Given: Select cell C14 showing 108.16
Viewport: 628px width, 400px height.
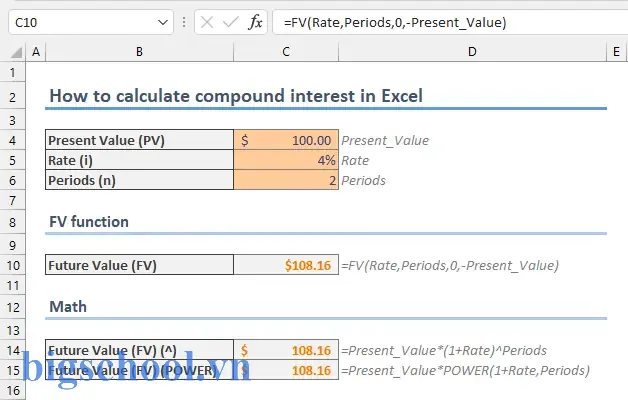Looking at the screenshot, I should [x=286, y=350].
